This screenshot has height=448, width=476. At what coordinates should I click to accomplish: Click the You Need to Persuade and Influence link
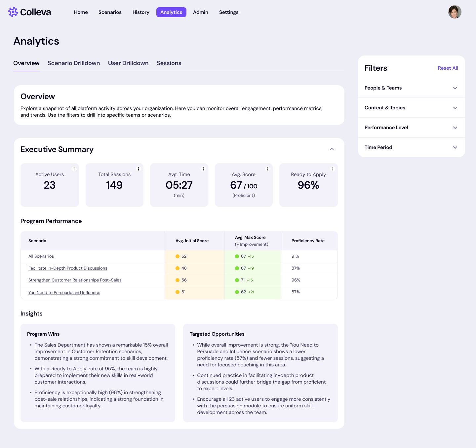pos(64,292)
